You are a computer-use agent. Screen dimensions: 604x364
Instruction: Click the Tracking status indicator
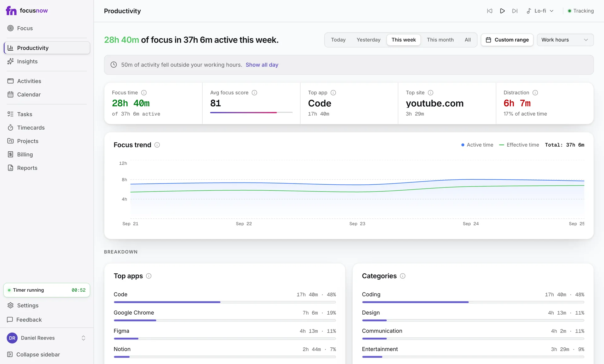coord(581,11)
